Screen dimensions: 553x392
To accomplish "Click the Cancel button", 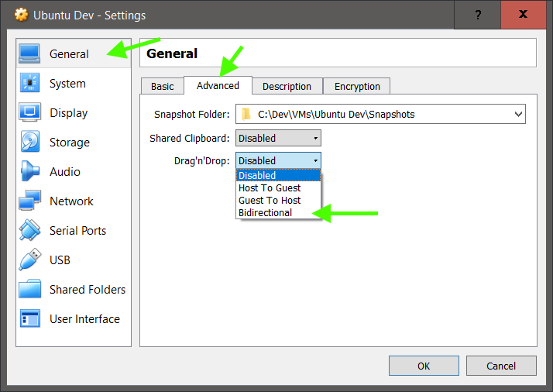I will 501,366.
